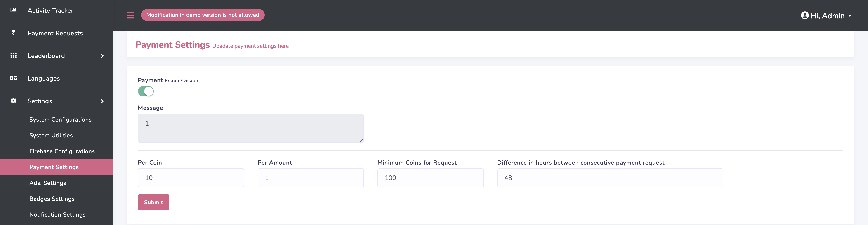Disable the Payment enable/disable switch
The width and height of the screenshot is (868, 225).
(x=146, y=91)
